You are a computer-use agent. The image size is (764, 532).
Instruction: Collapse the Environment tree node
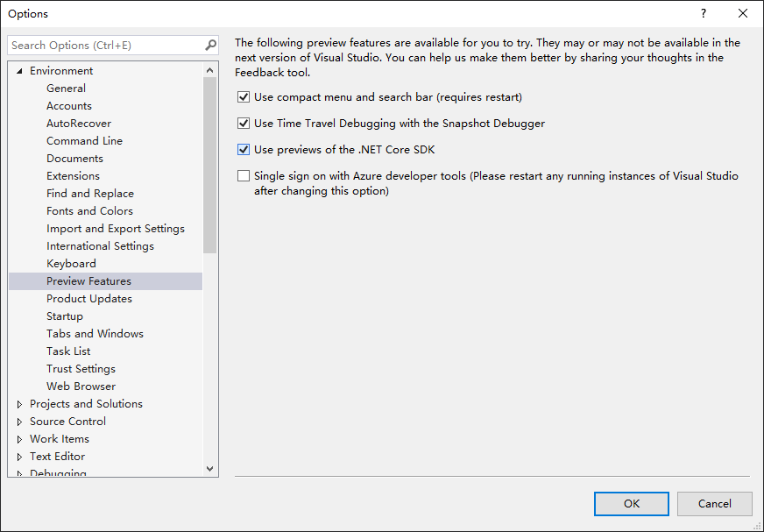coord(19,71)
